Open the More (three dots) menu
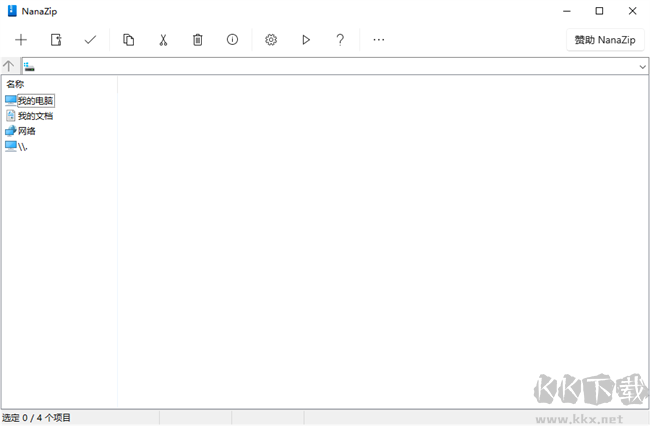 pyautogui.click(x=378, y=40)
